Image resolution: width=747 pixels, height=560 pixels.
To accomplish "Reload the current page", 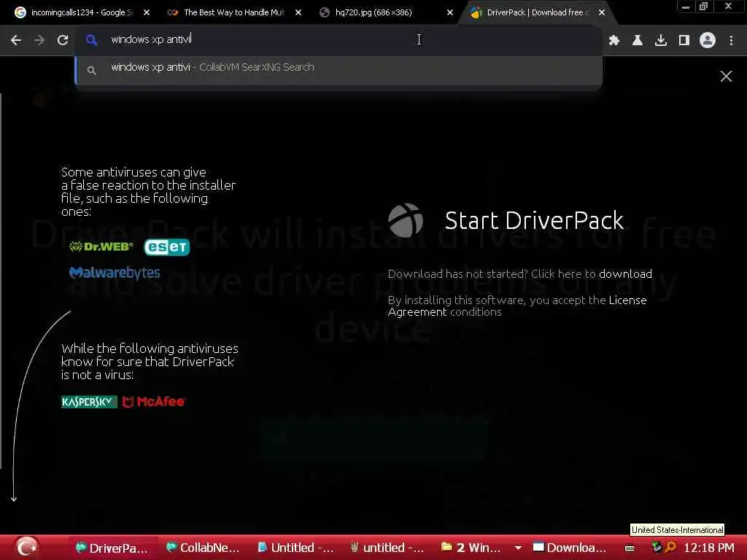I will [x=63, y=40].
